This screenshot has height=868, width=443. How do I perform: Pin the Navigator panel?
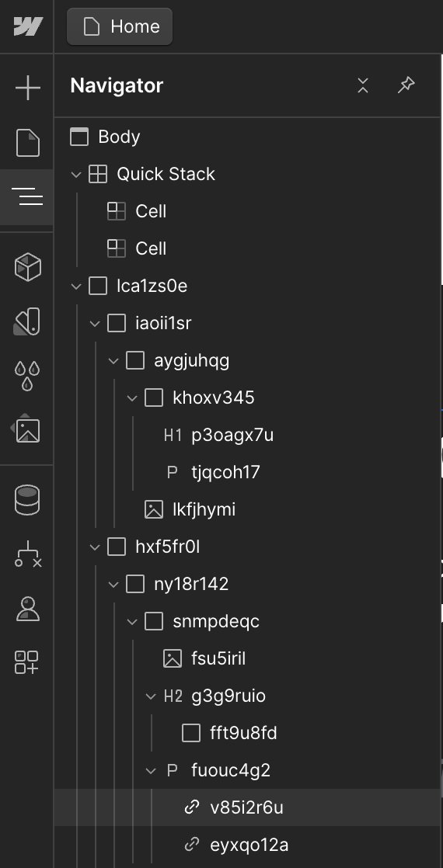point(406,85)
